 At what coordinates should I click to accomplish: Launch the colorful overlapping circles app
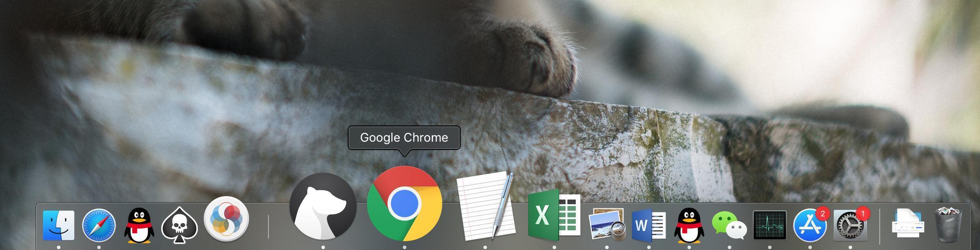(x=226, y=219)
